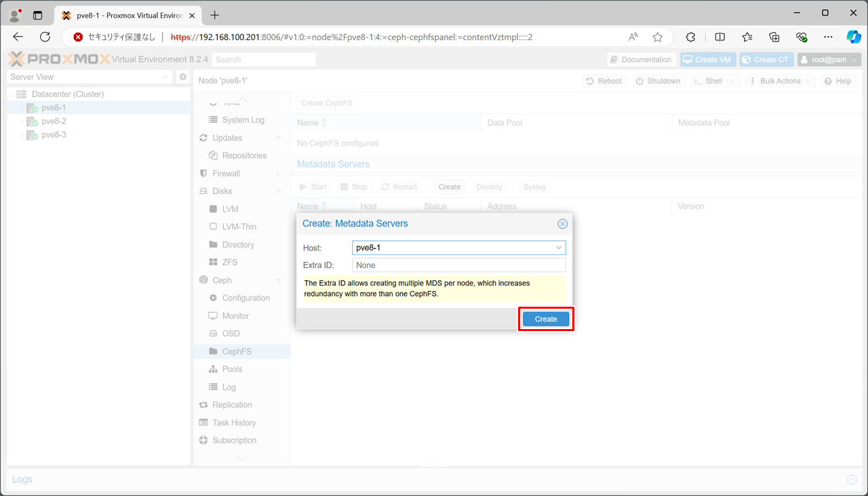This screenshot has height=496, width=868.
Task: Click the Create CT button
Action: coord(766,60)
